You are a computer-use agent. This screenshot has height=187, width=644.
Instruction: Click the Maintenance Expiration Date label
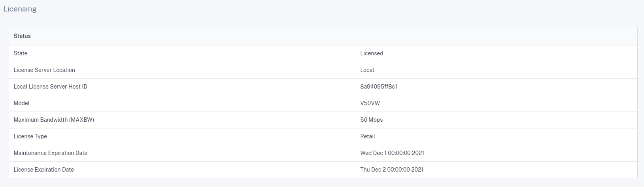(50, 153)
